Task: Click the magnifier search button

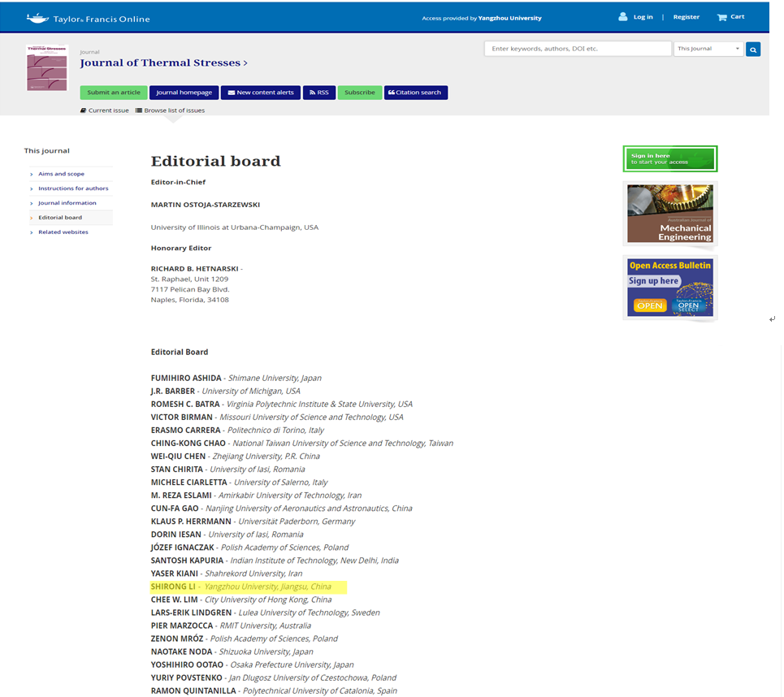Action: click(753, 50)
